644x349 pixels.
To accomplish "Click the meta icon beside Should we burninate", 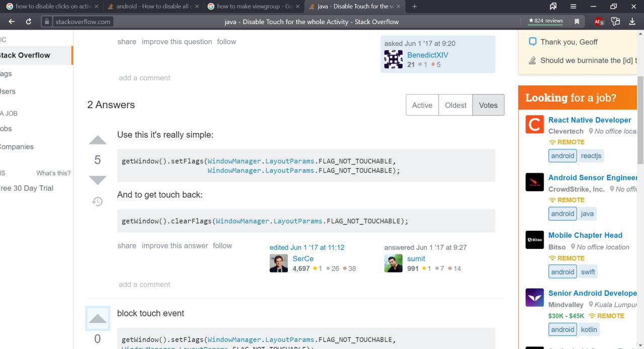I will pos(533,60).
